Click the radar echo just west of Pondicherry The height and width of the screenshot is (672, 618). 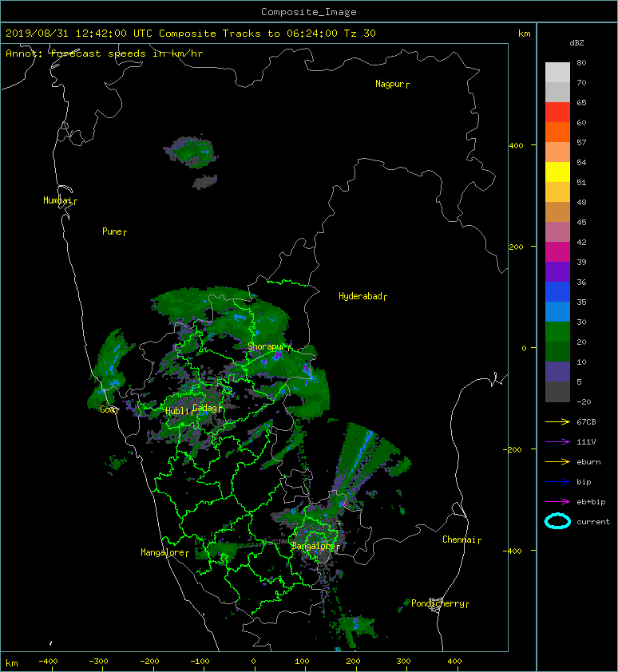405,604
